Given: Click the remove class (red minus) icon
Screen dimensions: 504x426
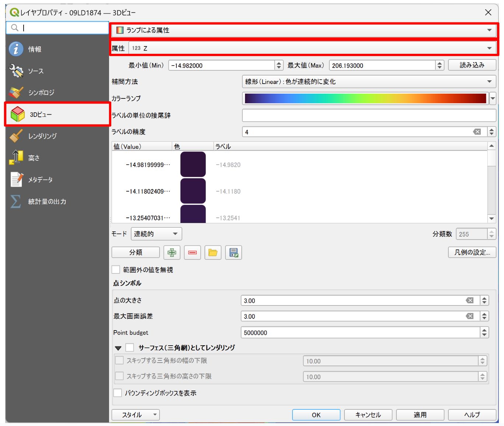Looking at the screenshot, I should coord(192,252).
